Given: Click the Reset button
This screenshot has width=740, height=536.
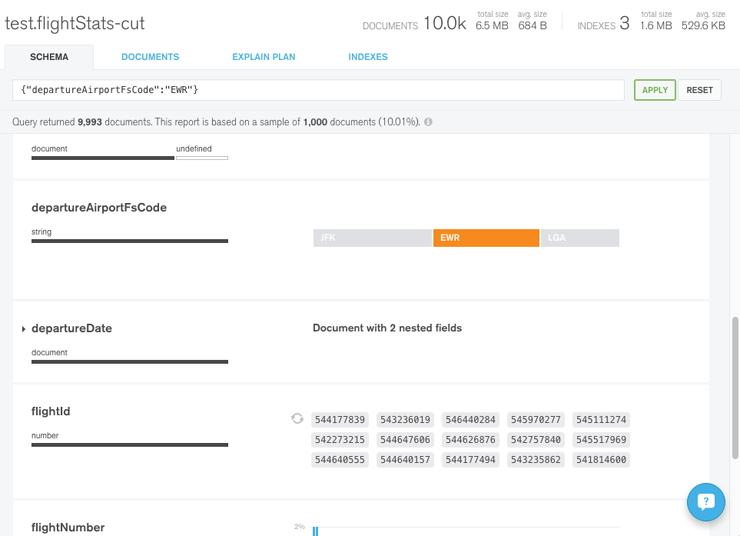Looking at the screenshot, I should point(699,90).
